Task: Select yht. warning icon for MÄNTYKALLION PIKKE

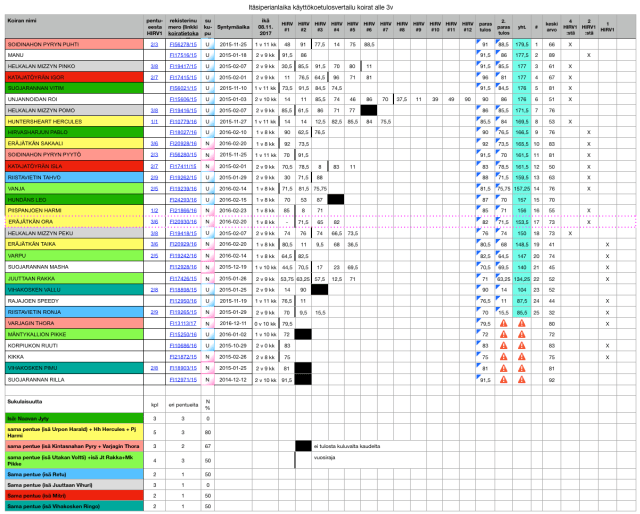Action: tap(523, 334)
